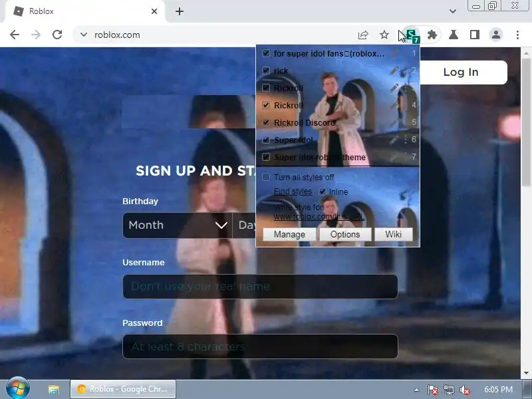Image resolution: width=532 pixels, height=399 pixels.
Task: Click the 'Find styles' link
Action: [x=293, y=192]
